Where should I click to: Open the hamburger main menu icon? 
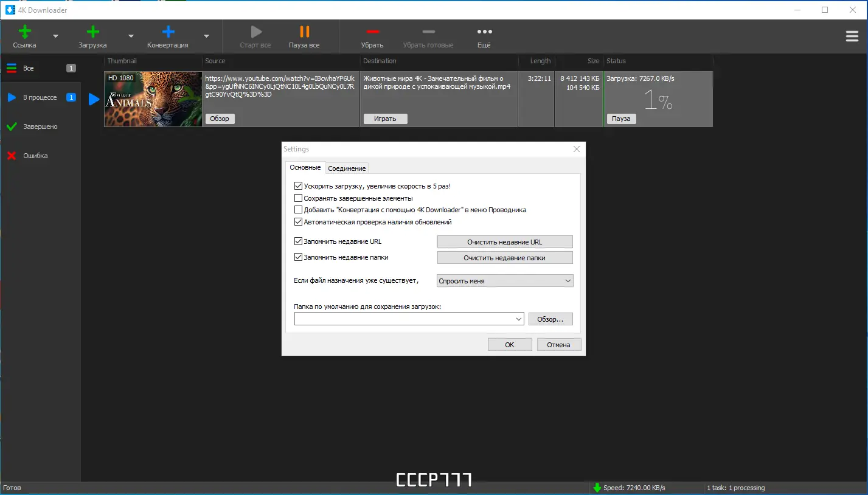(x=852, y=36)
